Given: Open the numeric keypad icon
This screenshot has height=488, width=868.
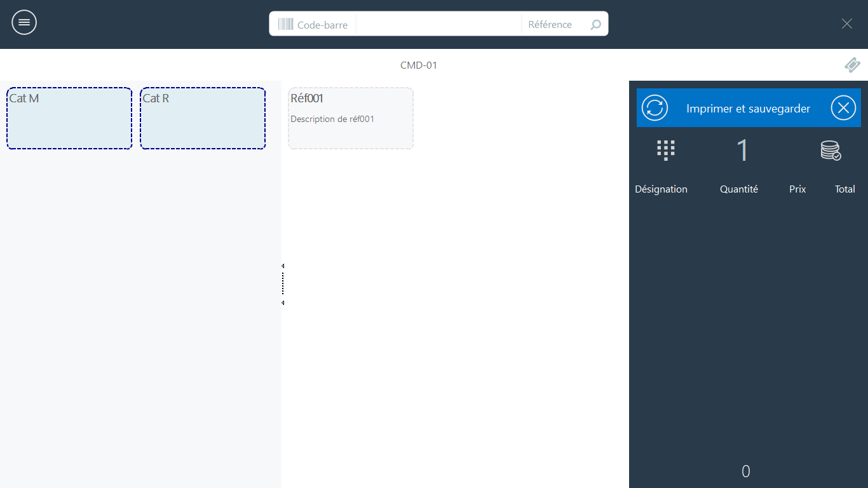Looking at the screenshot, I should (665, 151).
